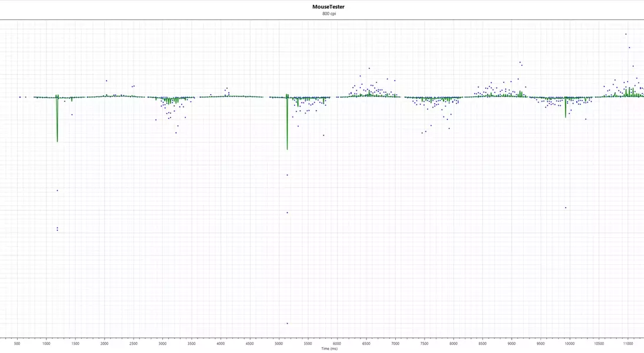644x353 pixels.
Task: Click the 10000 ms axis tick label
Action: [x=569, y=343]
